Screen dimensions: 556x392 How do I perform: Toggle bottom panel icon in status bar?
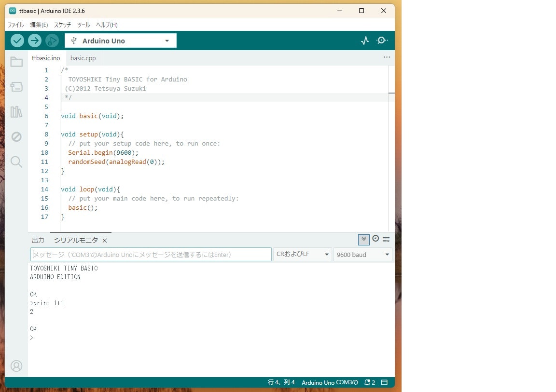[384, 382]
